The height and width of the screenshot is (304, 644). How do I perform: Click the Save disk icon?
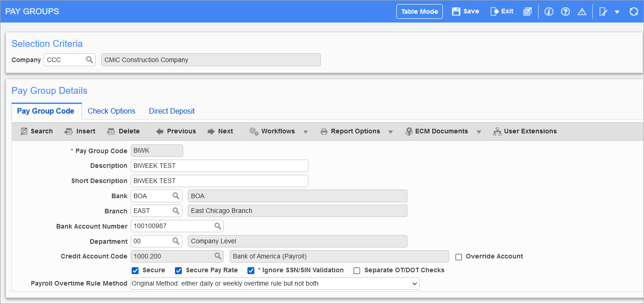(456, 11)
